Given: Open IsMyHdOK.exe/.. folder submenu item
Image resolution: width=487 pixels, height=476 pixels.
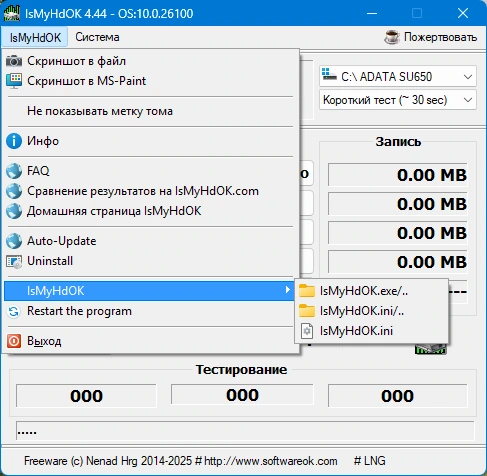Looking at the screenshot, I should pos(371,291).
